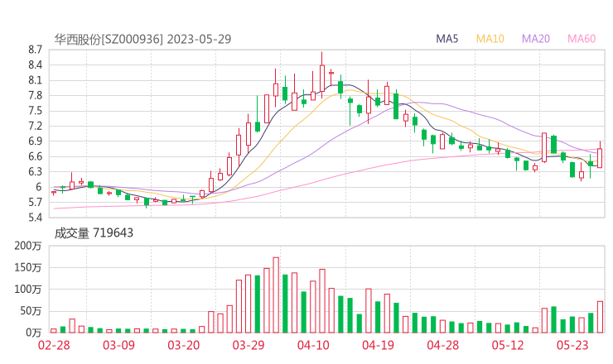Click the tallest volume bar near 04-03
Image resolution: width=613 pixels, height=364 pixels.
(x=276, y=295)
